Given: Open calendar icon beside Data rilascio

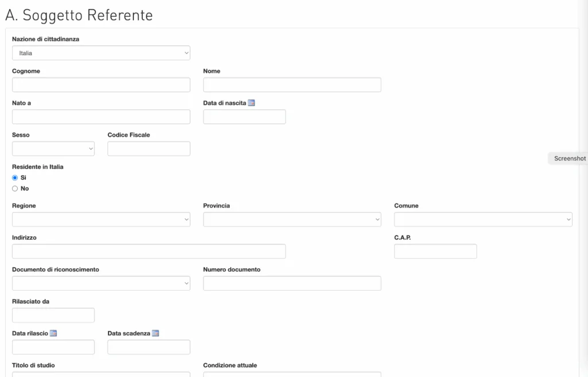Looking at the screenshot, I should (53, 333).
